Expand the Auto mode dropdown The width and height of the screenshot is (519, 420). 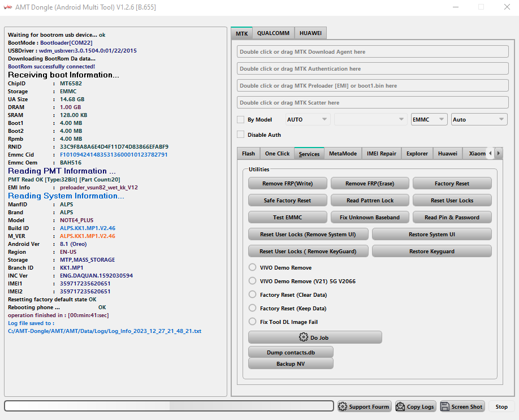coord(479,119)
